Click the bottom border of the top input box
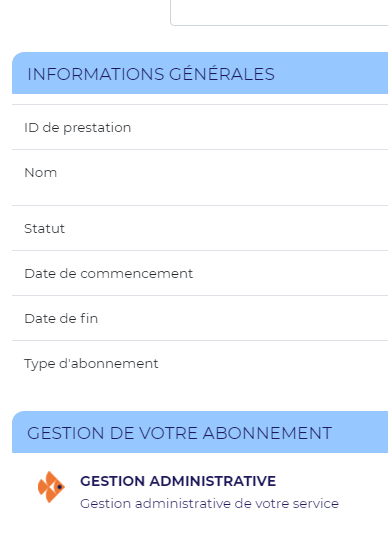The image size is (388, 535). click(279, 25)
